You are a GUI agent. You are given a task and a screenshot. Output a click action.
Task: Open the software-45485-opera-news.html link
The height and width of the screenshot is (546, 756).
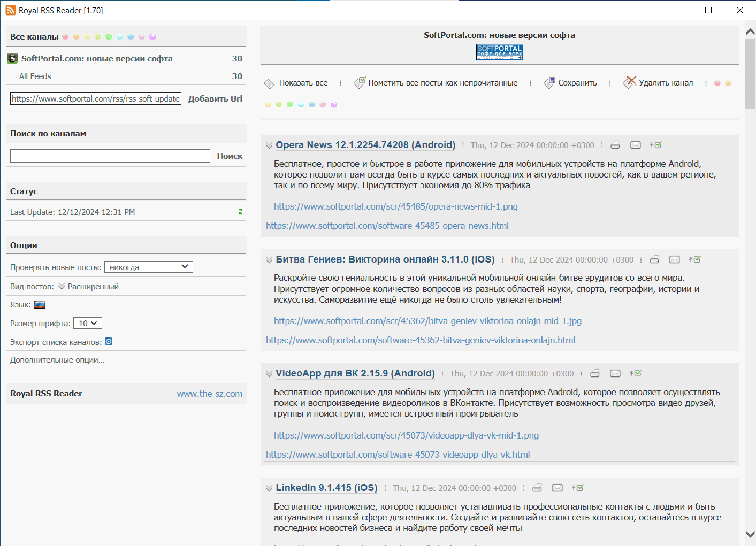387,226
